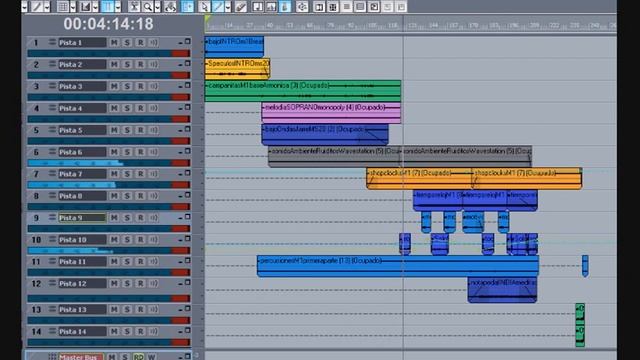Select the melodiaSOPRANO clip on Pista 4
640x360 pixels.
pos(331,113)
